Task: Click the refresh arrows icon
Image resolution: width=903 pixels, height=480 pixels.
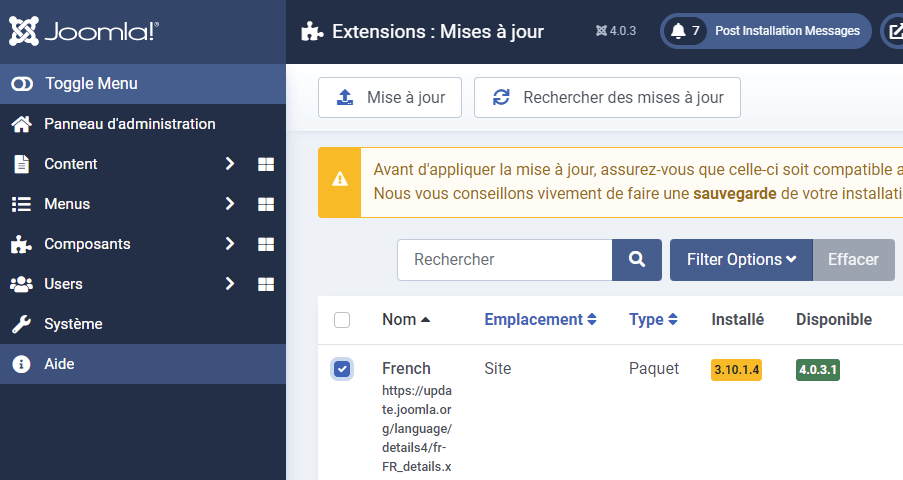Action: [x=501, y=97]
